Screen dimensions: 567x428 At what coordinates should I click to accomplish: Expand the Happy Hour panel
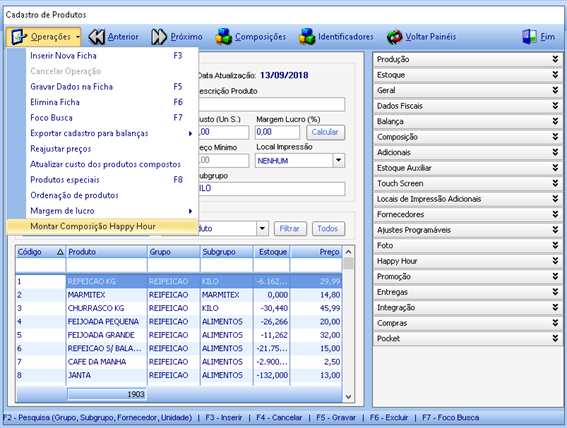pyautogui.click(x=467, y=262)
